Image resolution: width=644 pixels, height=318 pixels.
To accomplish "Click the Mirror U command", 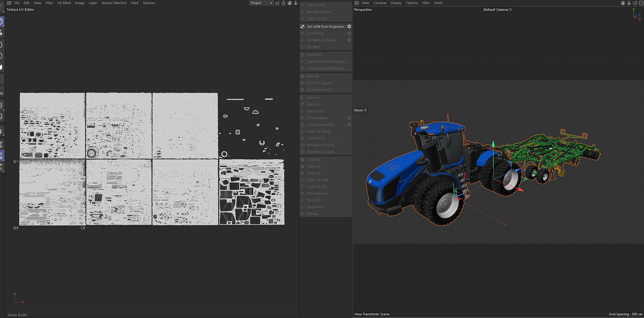I will (325, 98).
